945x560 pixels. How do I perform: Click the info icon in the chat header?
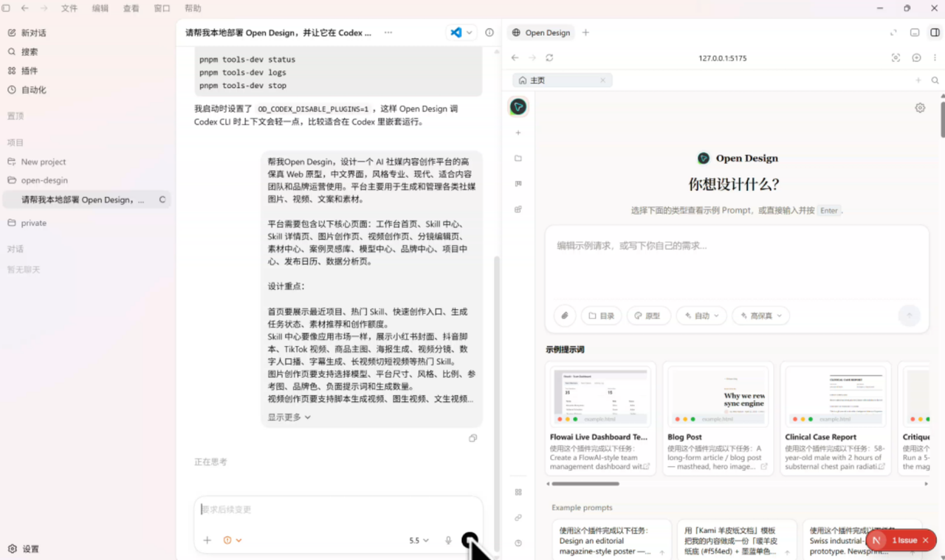point(489,32)
